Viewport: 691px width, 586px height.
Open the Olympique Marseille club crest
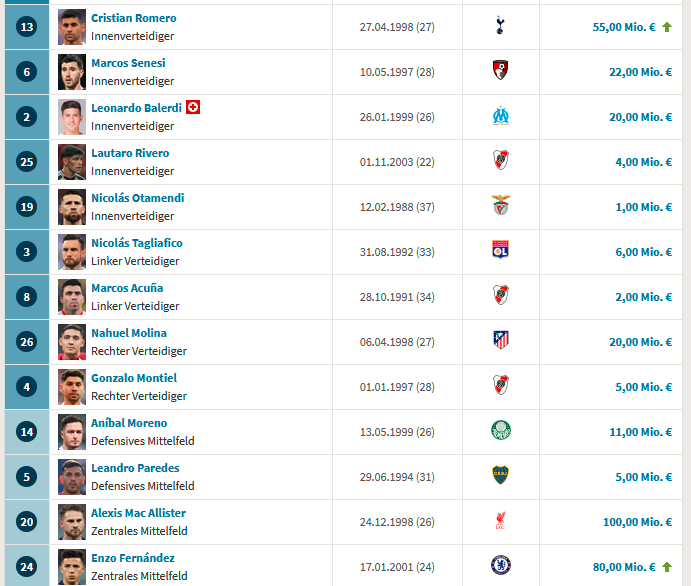click(x=500, y=116)
